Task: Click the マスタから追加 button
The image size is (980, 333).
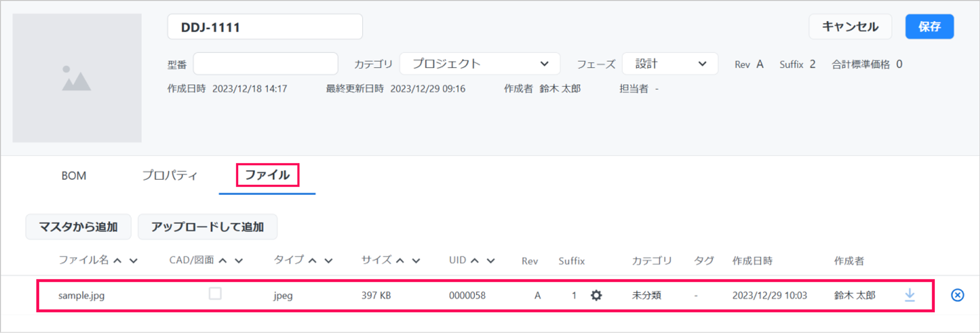Action: (x=78, y=227)
